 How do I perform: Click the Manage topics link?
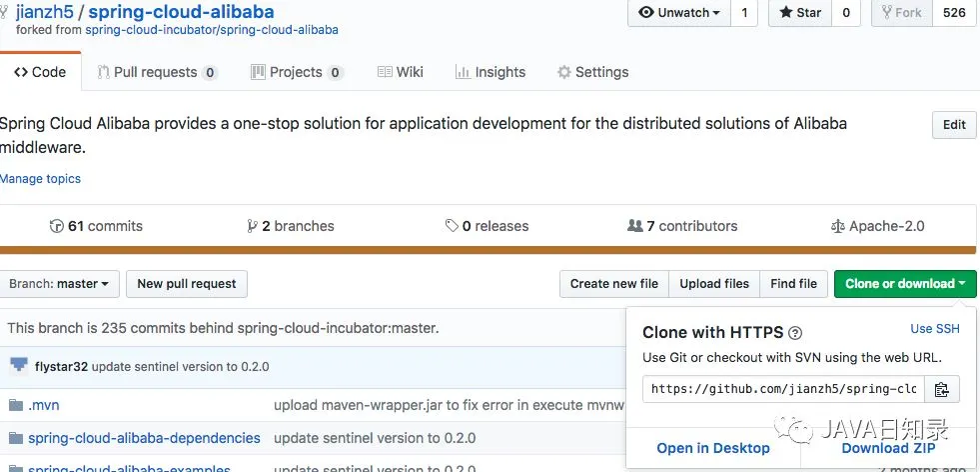(x=40, y=178)
